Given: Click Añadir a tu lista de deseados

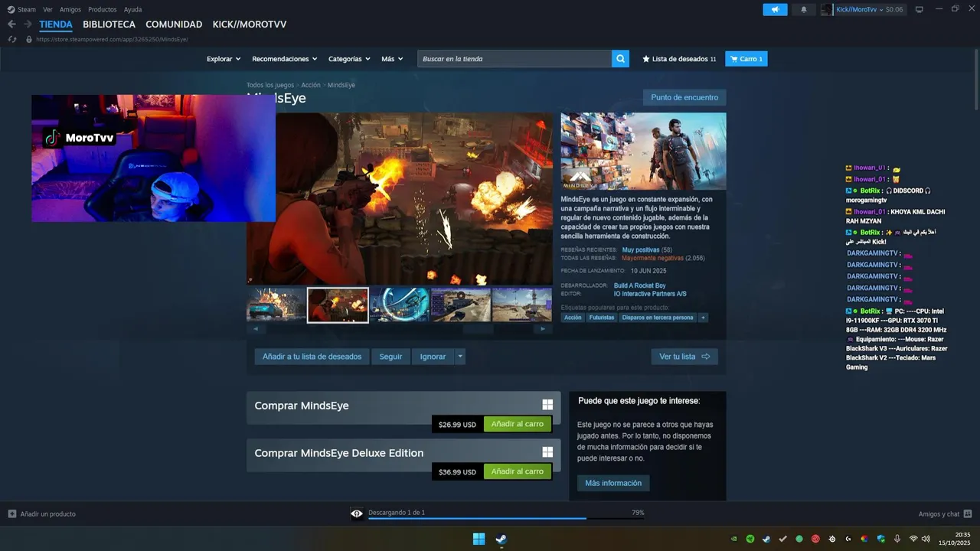Looking at the screenshot, I should click(x=312, y=356).
